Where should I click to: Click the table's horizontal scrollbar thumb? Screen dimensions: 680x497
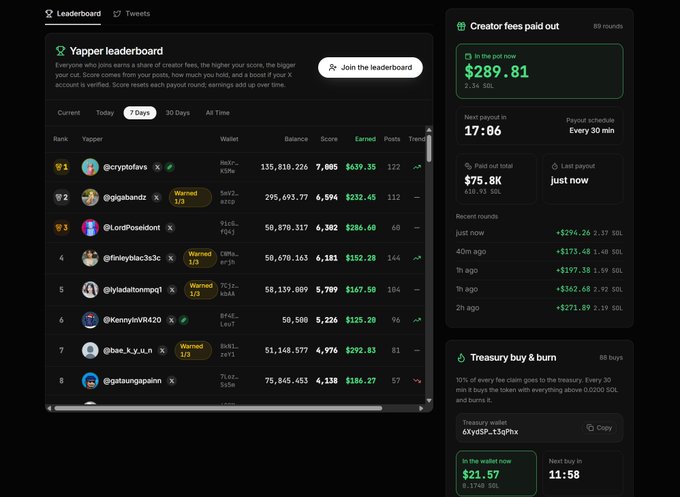[x=218, y=408]
